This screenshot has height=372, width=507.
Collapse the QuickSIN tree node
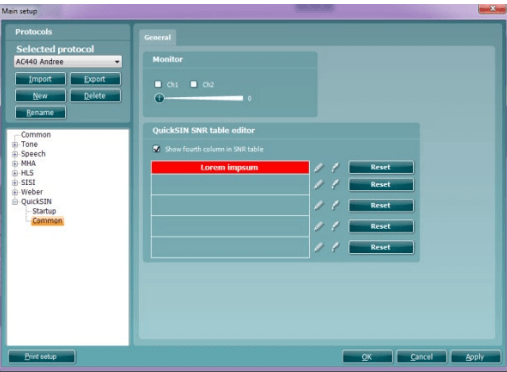pyautogui.click(x=15, y=202)
